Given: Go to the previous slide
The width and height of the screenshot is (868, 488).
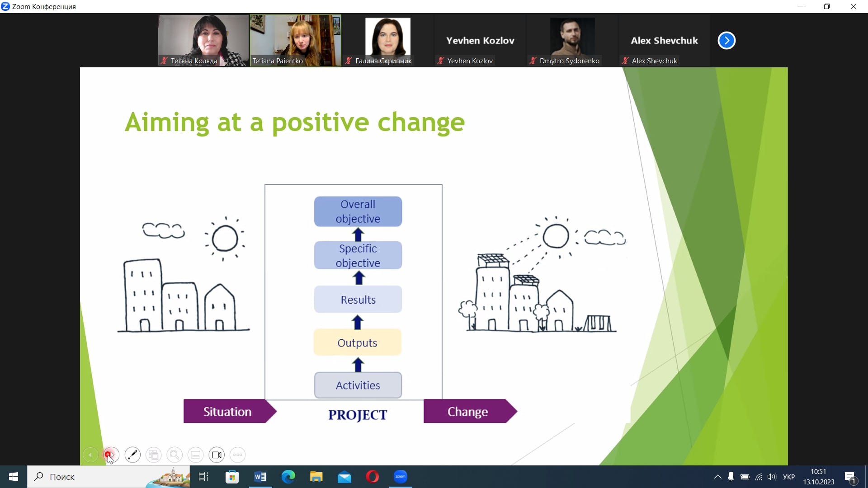Looking at the screenshot, I should click(x=90, y=455).
